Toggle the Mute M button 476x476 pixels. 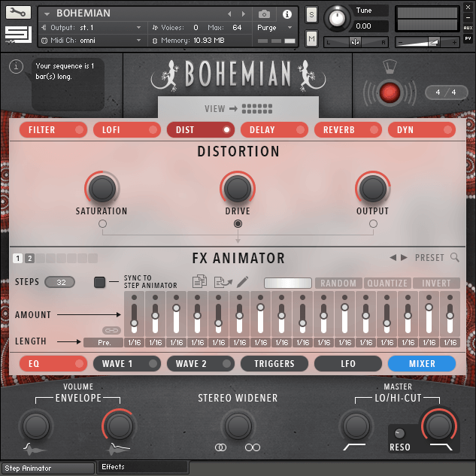[x=311, y=38]
